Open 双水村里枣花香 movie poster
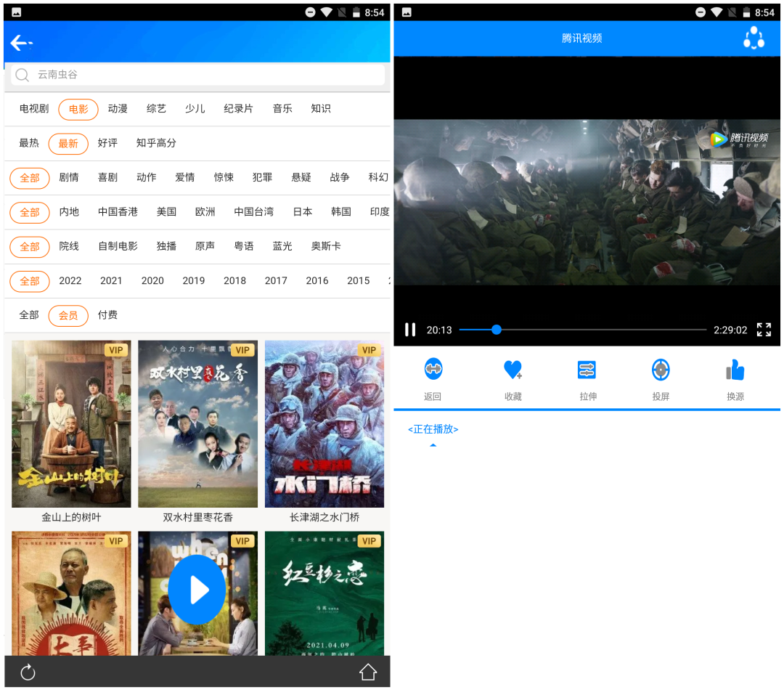Image resolution: width=784 pixels, height=695 pixels. (x=198, y=424)
